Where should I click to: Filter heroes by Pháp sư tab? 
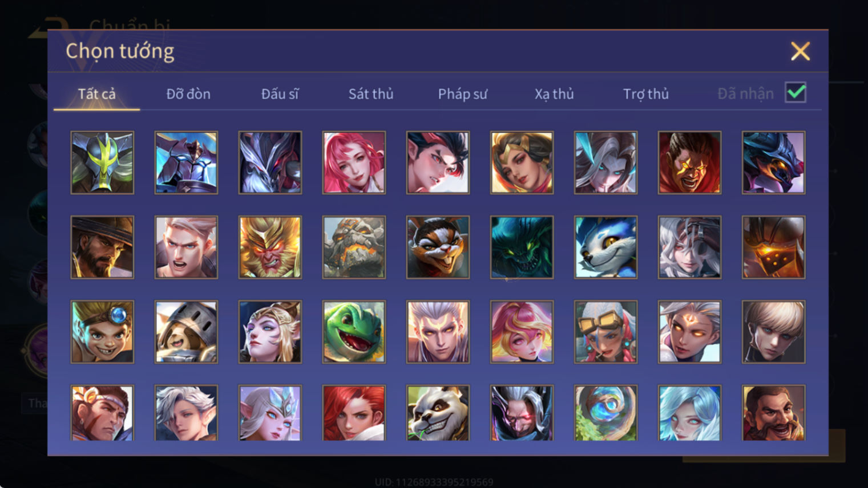click(x=462, y=93)
